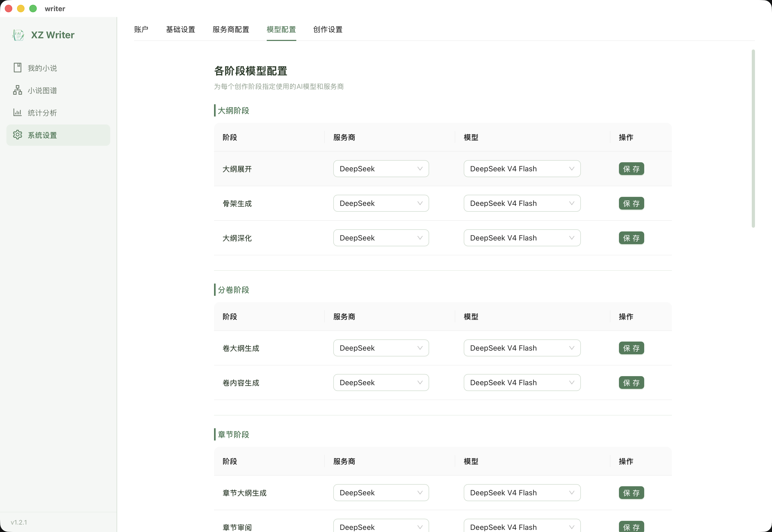772x532 pixels.
Task: Click the 分卷阶段 section heading
Action: pyautogui.click(x=233, y=290)
